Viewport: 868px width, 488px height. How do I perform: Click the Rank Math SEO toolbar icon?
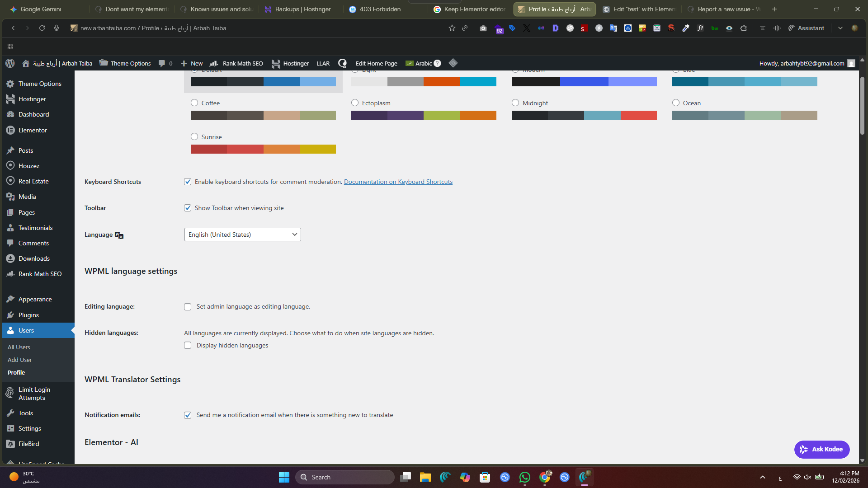[x=214, y=63]
